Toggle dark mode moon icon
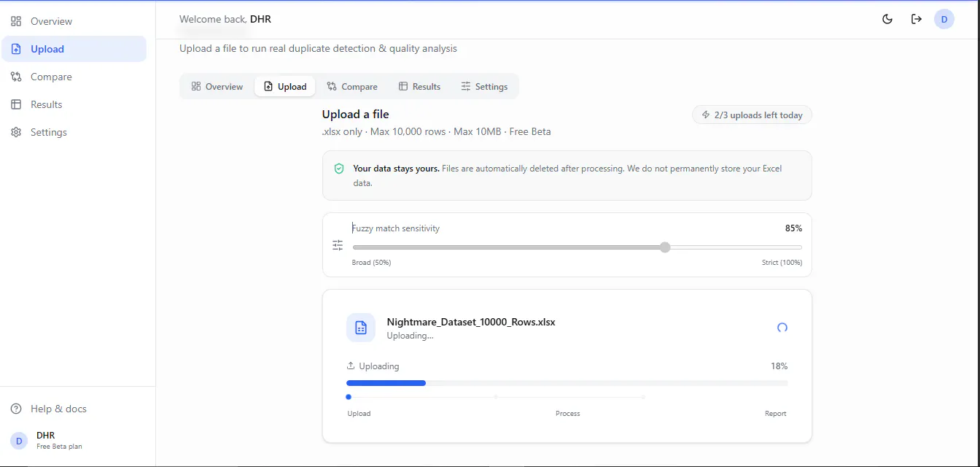 click(887, 19)
